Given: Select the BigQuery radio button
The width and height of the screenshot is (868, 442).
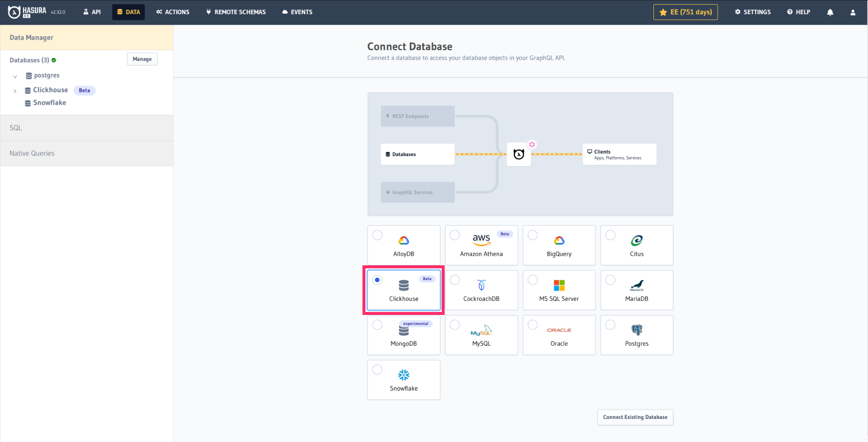Looking at the screenshot, I should 533,235.
